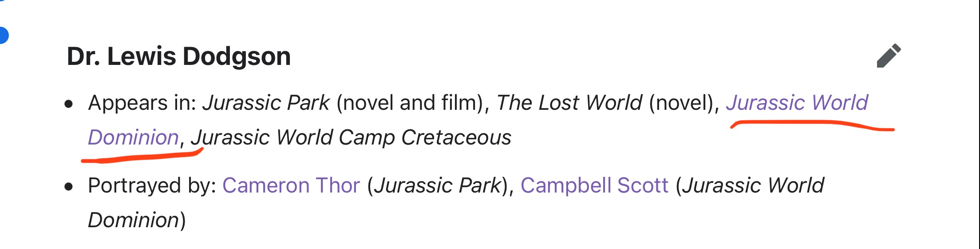Visit the Campbell Scott actor page
This screenshot has height=249, width=980.
pos(594,185)
